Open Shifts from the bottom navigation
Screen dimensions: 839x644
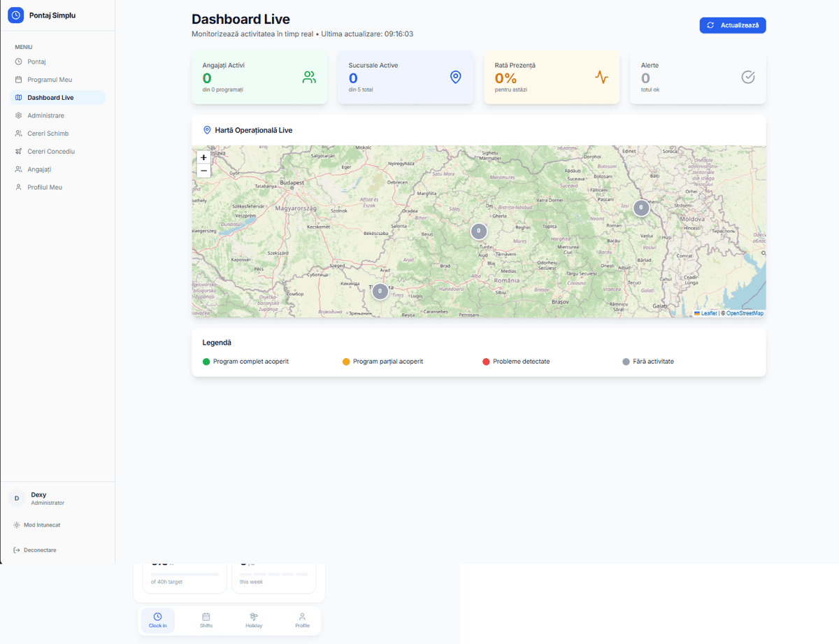pyautogui.click(x=206, y=616)
